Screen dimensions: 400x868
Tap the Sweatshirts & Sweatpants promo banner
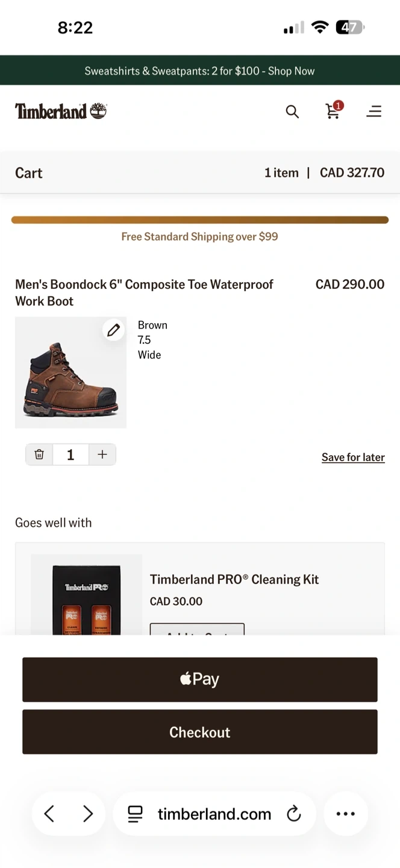(200, 71)
